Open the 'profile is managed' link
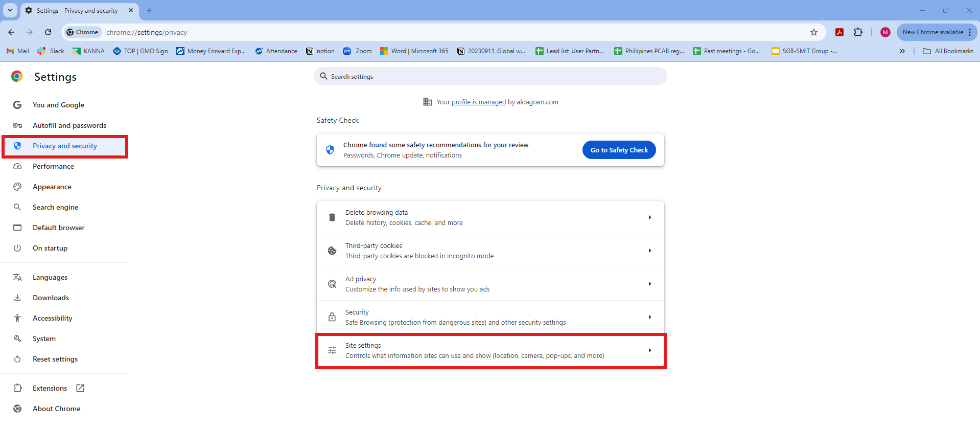This screenshot has width=980, height=428. (478, 102)
